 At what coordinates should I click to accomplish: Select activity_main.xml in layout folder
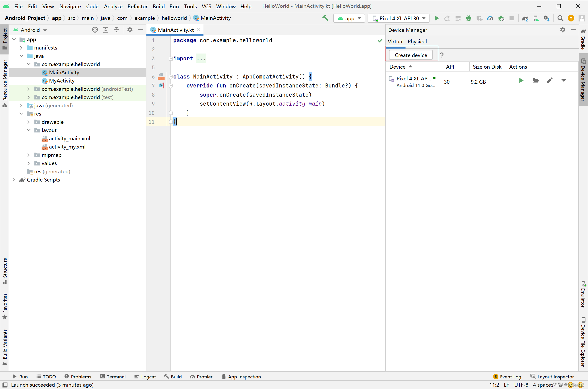tap(69, 138)
